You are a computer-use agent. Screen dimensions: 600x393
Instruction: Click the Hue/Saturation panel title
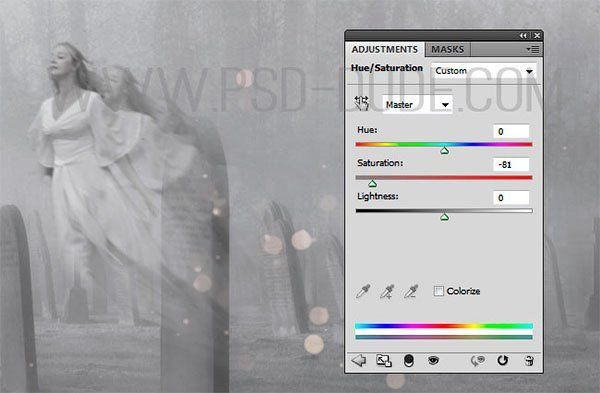click(x=387, y=68)
